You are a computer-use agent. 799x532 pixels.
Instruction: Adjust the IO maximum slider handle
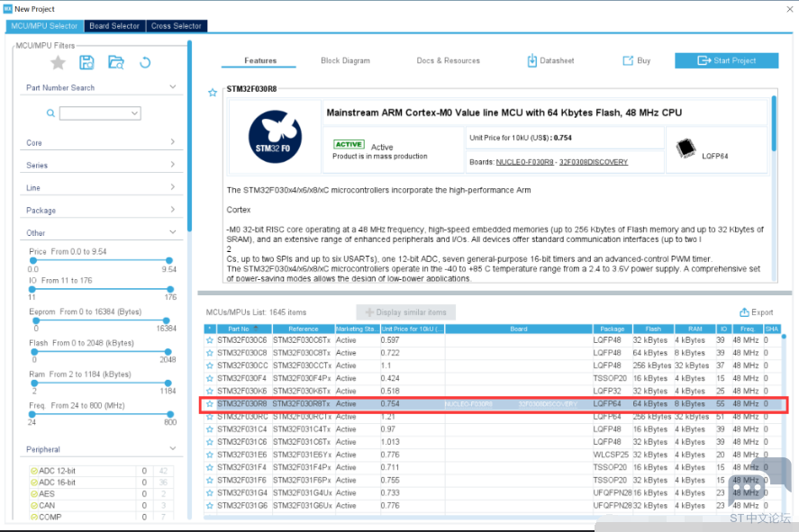pyautogui.click(x=170, y=289)
